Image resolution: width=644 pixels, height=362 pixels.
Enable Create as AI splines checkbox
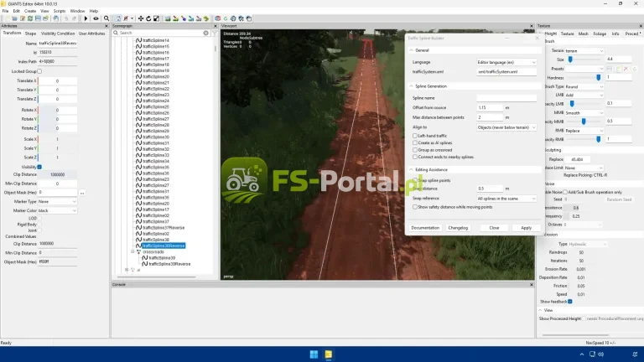(x=415, y=142)
